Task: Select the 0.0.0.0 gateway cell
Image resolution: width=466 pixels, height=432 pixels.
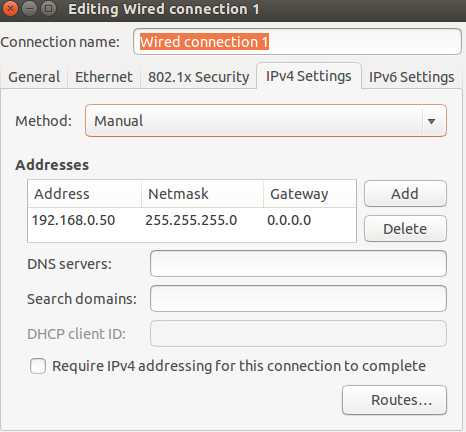Action: click(x=289, y=220)
